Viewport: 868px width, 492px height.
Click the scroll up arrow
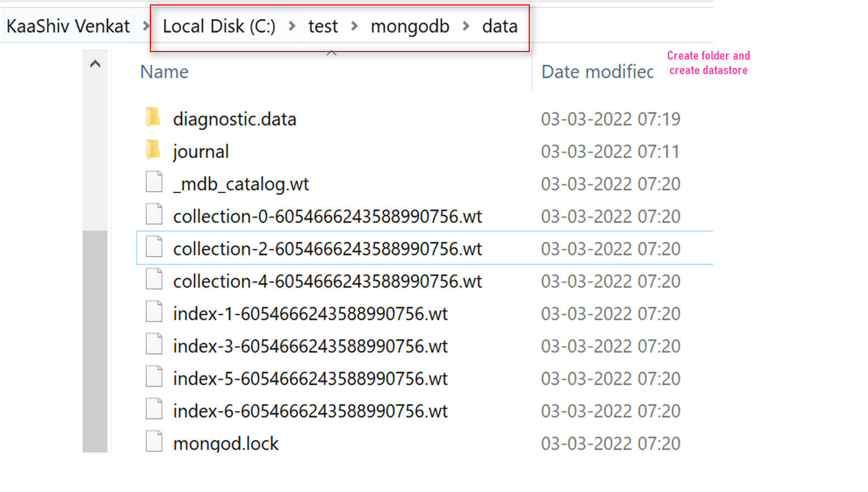pyautogui.click(x=95, y=64)
